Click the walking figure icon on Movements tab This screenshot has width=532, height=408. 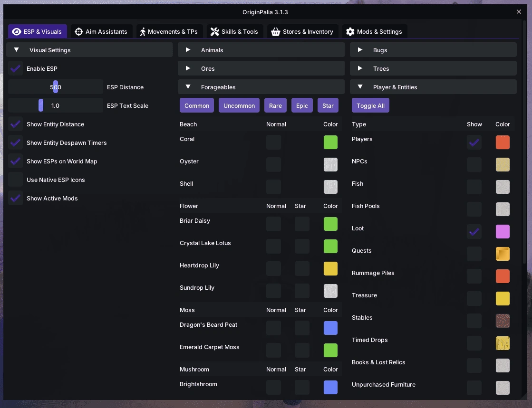[143, 31]
